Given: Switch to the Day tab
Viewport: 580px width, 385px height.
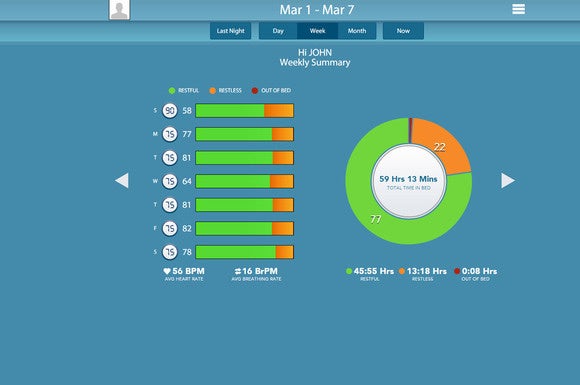Looking at the screenshot, I should [278, 31].
